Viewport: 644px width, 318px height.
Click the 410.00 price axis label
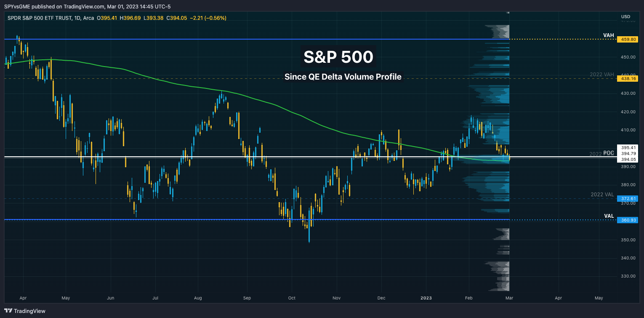627,130
